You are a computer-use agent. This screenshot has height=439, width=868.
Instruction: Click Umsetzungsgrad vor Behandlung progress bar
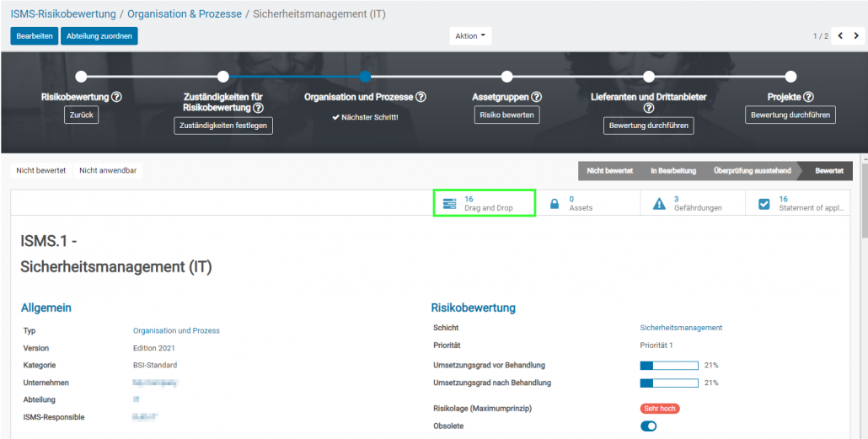(669, 366)
